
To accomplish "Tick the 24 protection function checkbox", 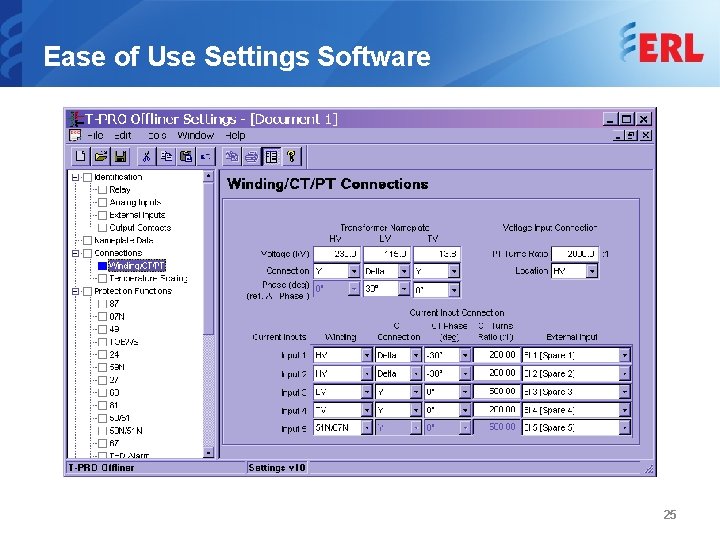I will [x=102, y=354].
